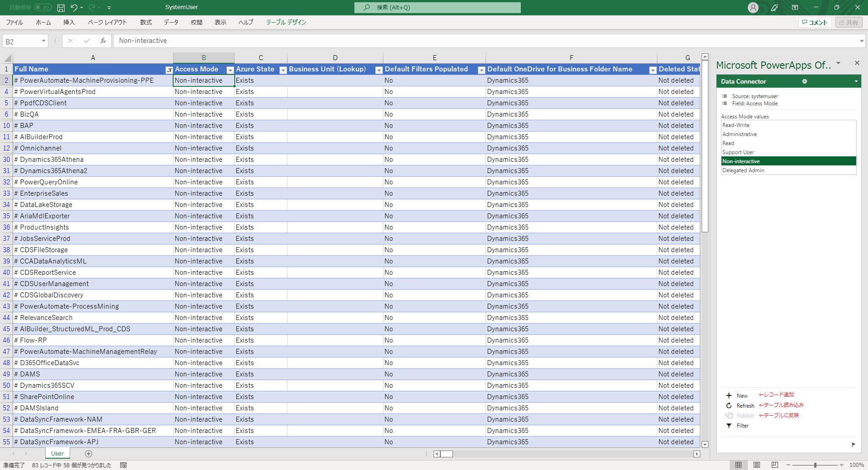Open the 数式 ribbon tab
Image resolution: width=868 pixels, height=470 pixels.
[146, 22]
